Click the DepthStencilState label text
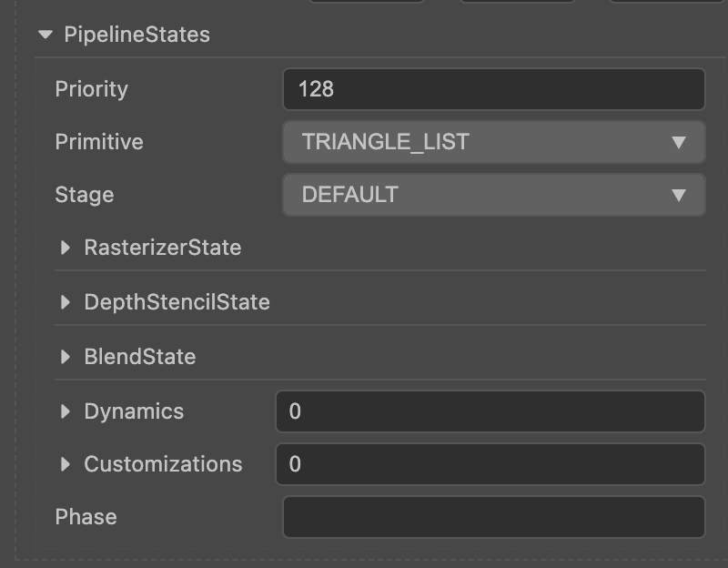728x568 pixels. coord(177,302)
